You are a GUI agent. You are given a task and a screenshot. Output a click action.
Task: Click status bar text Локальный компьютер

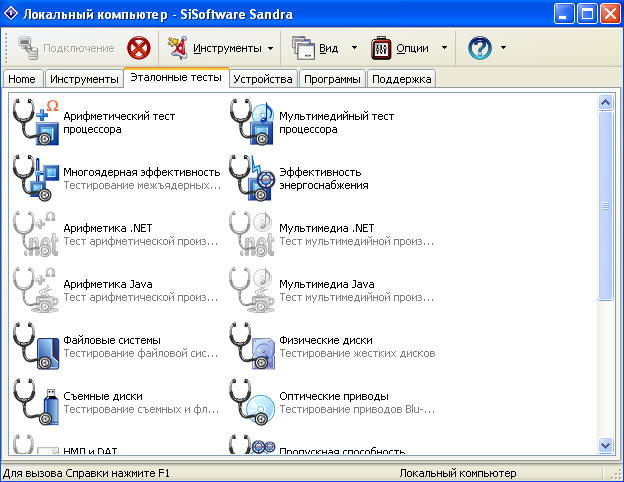(458, 473)
